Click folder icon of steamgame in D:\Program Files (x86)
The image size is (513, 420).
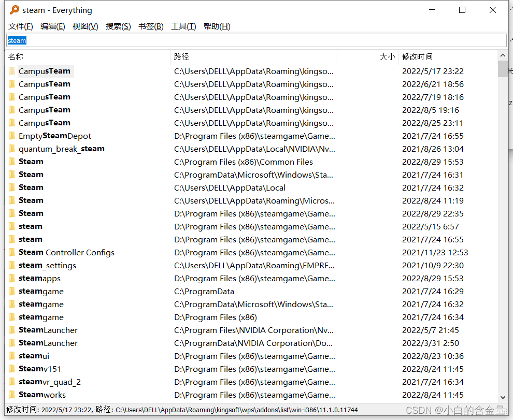[12, 317]
